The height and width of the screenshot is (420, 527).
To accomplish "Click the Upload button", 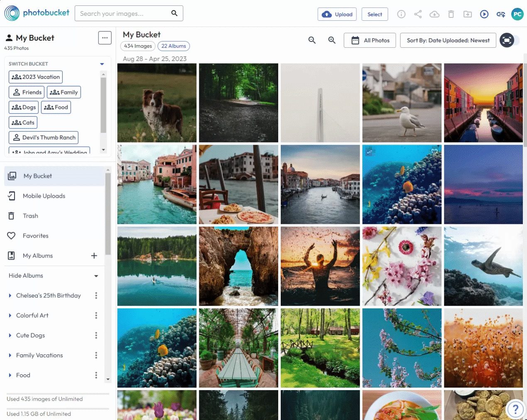I will click(337, 14).
